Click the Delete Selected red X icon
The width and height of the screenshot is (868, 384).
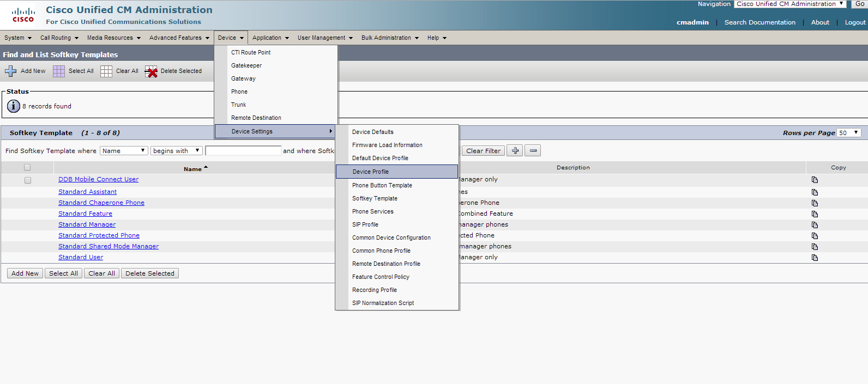point(151,71)
